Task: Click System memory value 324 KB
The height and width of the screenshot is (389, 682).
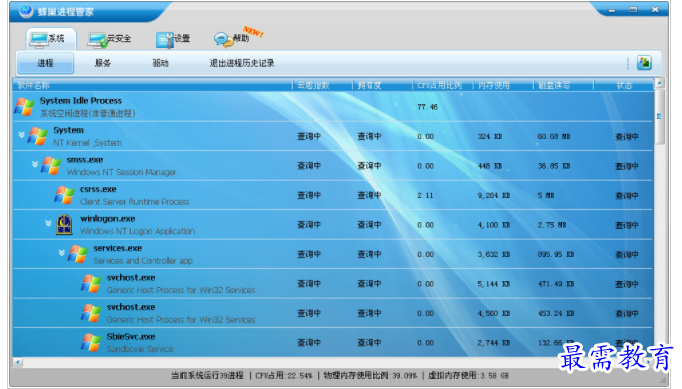Action: [490, 137]
